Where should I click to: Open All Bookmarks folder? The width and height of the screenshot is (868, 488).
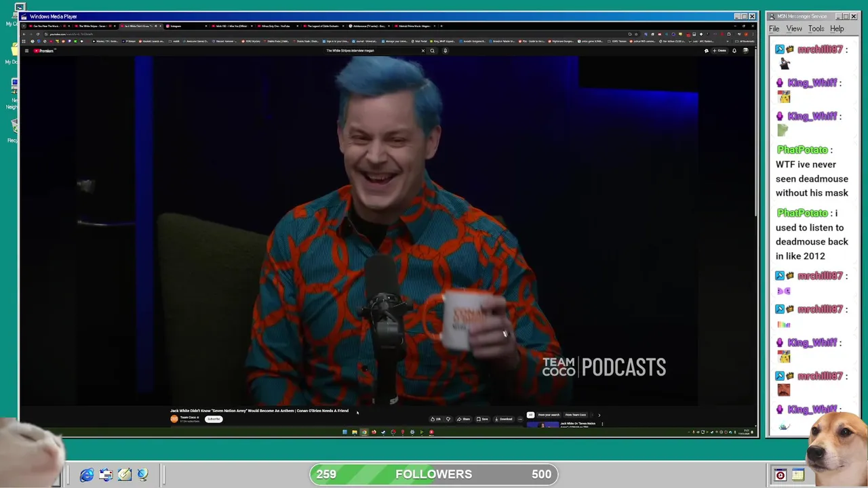pyautogui.click(x=745, y=41)
